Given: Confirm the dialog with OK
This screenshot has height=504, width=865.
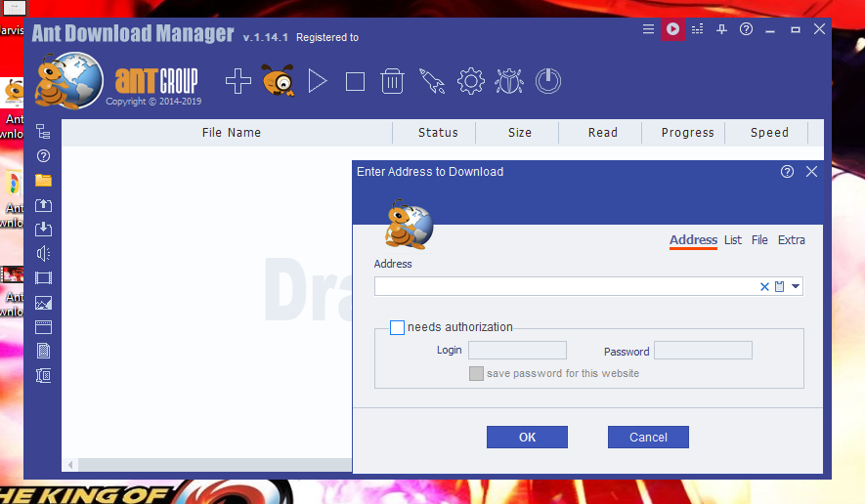Looking at the screenshot, I should [527, 438].
